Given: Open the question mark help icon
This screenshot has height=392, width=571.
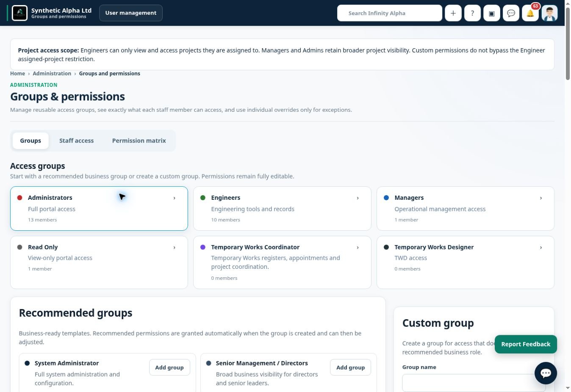Looking at the screenshot, I should (x=472, y=13).
